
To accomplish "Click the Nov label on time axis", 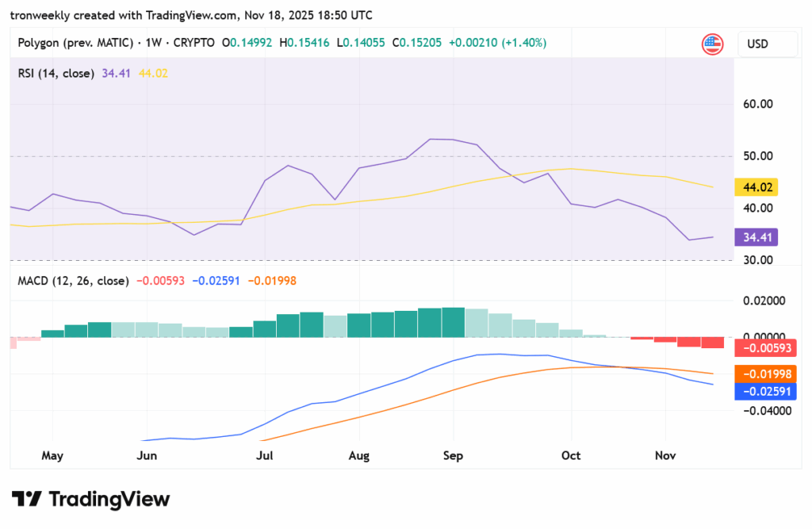I will (665, 455).
